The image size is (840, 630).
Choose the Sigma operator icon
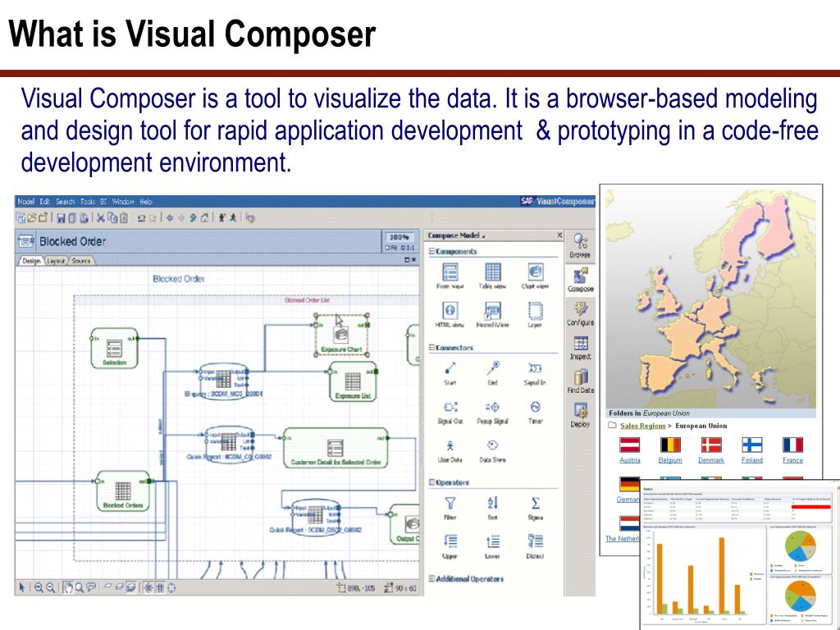(535, 503)
